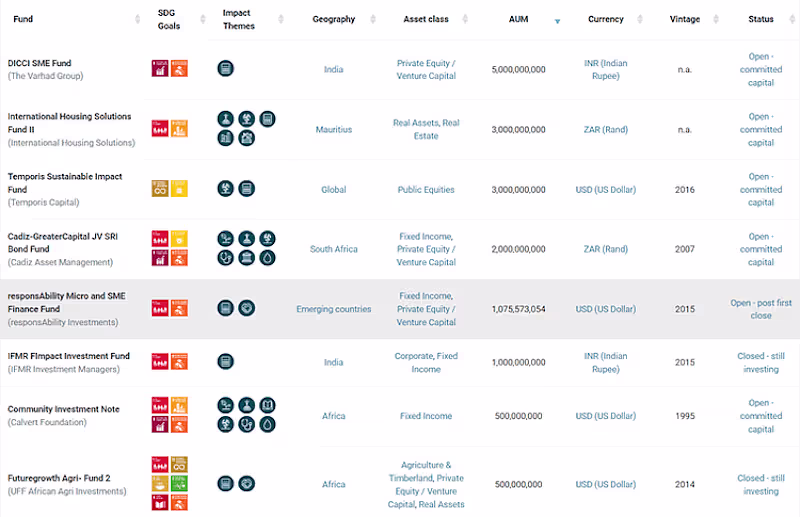800x517 pixels.
Task: Open the Temporis Sustainable Impact Fund link
Action: click(x=65, y=182)
